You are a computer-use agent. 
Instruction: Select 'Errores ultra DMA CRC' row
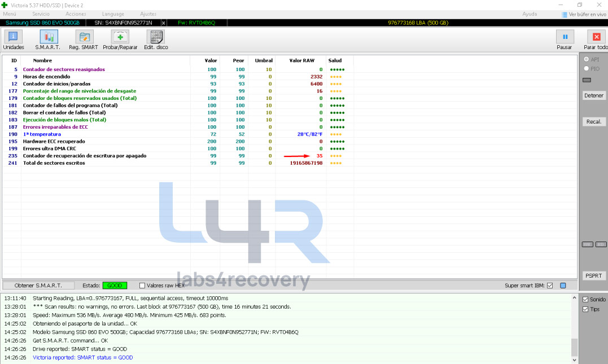[x=178, y=148]
